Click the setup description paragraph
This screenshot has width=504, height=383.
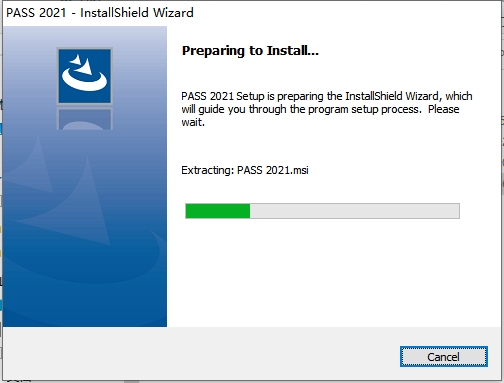coord(327,109)
